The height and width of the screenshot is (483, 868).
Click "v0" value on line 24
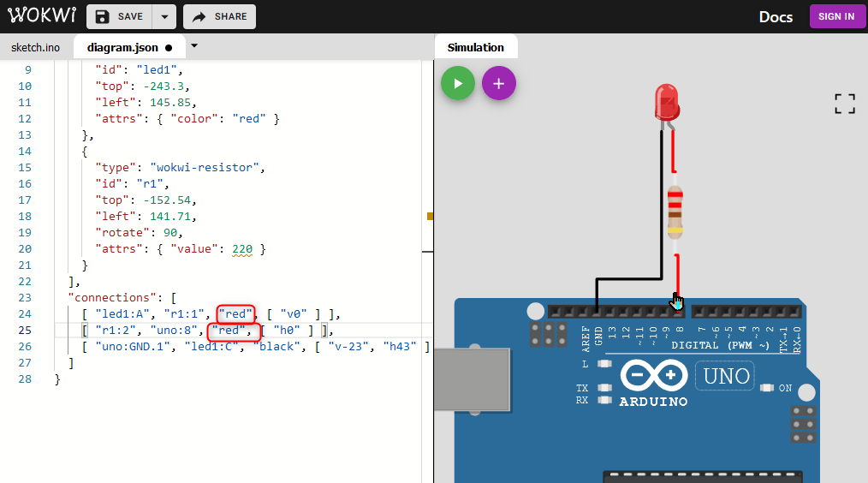click(x=294, y=314)
